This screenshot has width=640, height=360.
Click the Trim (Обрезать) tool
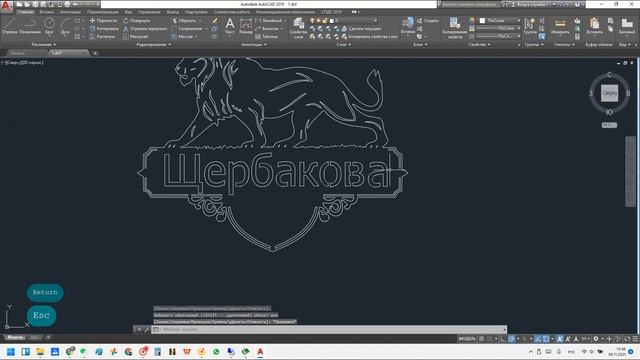[x=184, y=20]
